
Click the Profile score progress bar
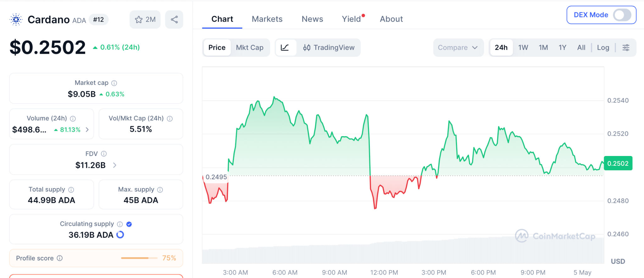point(139,258)
